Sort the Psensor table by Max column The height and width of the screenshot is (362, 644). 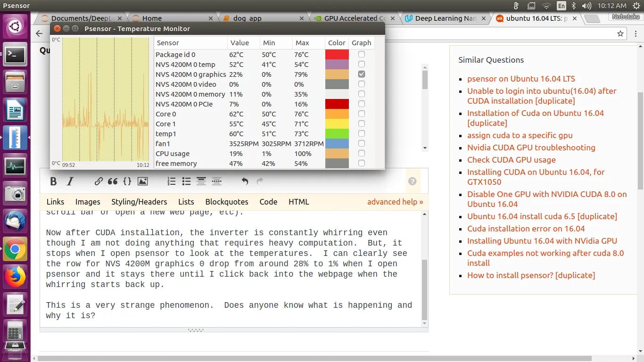pyautogui.click(x=308, y=43)
